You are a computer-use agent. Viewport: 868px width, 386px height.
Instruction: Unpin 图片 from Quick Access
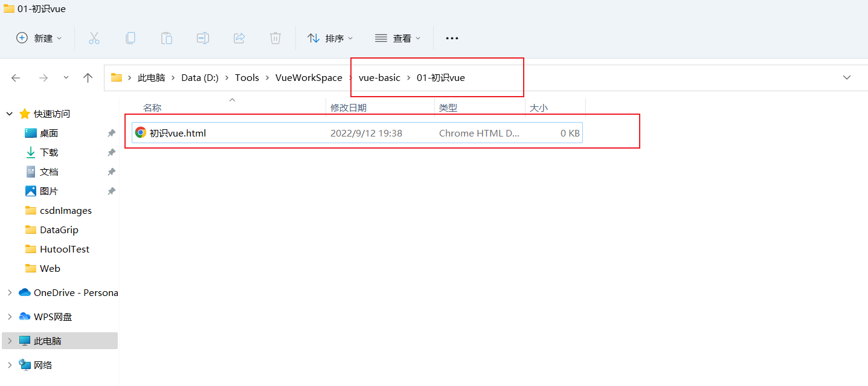click(111, 191)
